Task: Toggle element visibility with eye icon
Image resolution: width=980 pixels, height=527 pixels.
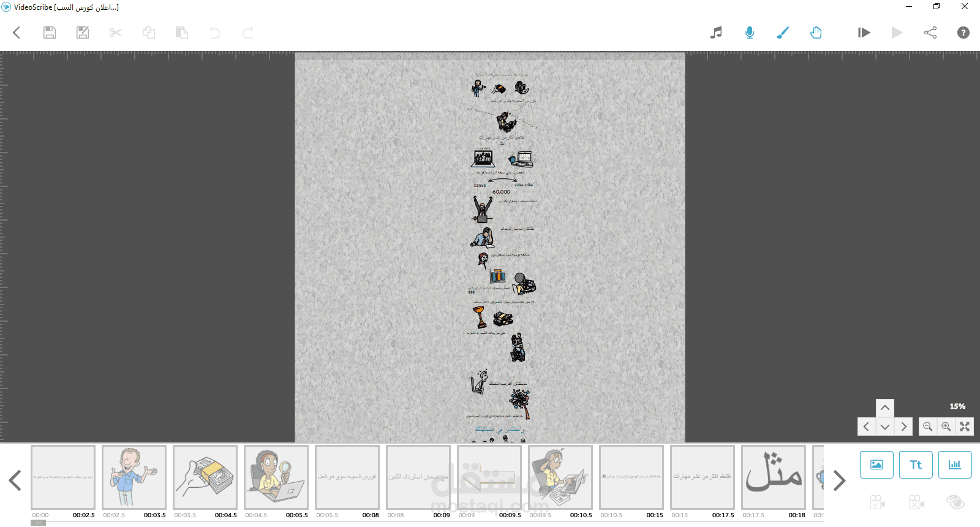Action: (956, 502)
